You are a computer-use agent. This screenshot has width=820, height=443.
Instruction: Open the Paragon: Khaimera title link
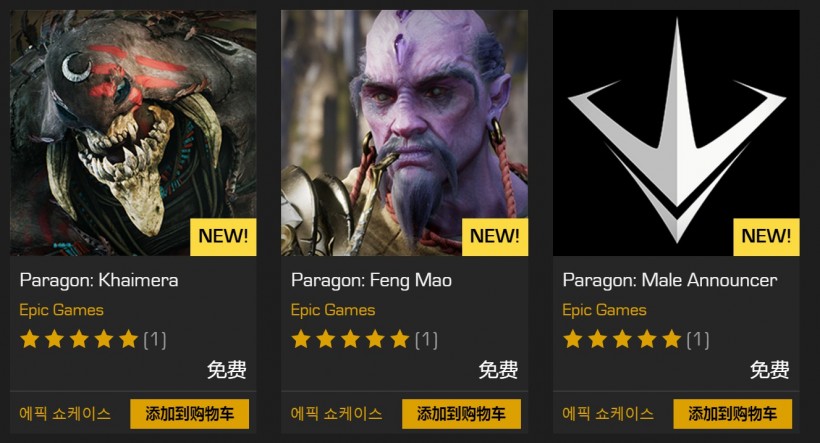click(99, 280)
